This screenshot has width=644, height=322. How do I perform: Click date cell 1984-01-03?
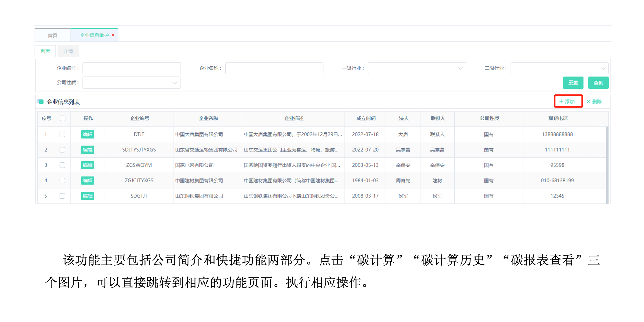[x=365, y=180]
